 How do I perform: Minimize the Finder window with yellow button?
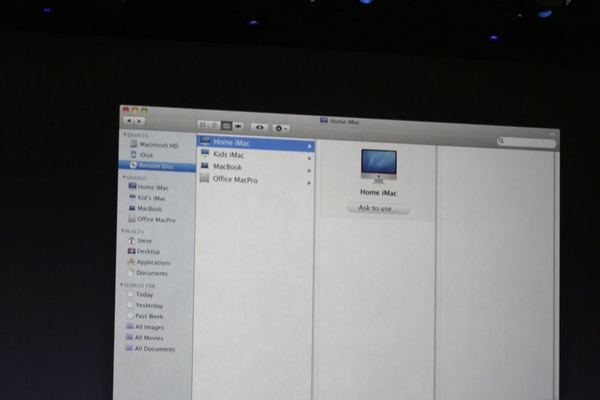(x=135, y=110)
